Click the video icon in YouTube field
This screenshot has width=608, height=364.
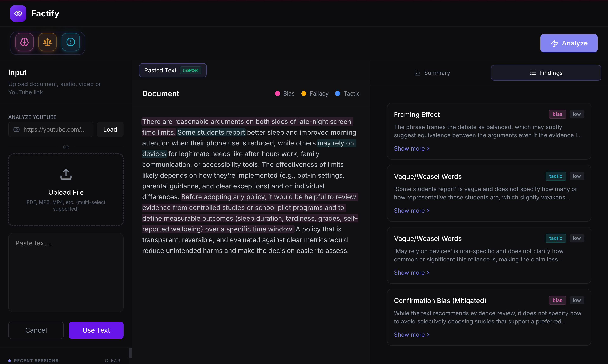[16, 129]
